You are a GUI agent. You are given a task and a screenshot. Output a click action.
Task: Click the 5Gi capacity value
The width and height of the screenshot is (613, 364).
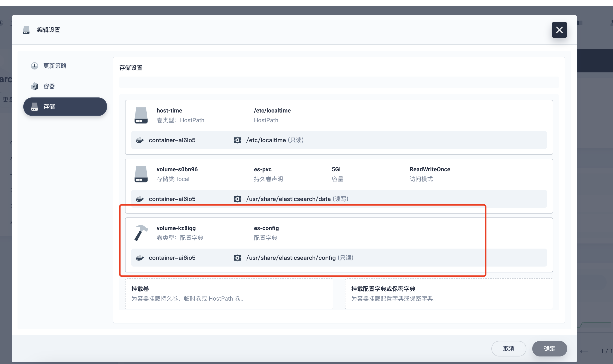click(336, 170)
